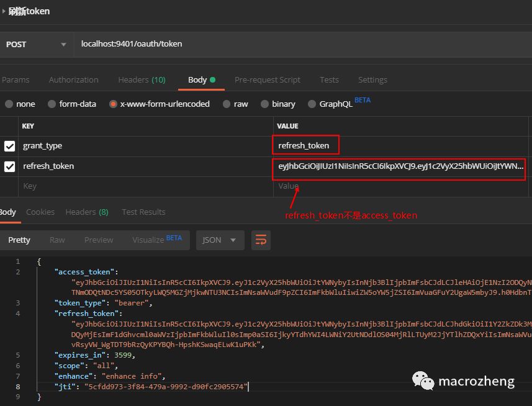Select the Raw response view
This screenshot has width=532, height=406.
(x=57, y=240)
